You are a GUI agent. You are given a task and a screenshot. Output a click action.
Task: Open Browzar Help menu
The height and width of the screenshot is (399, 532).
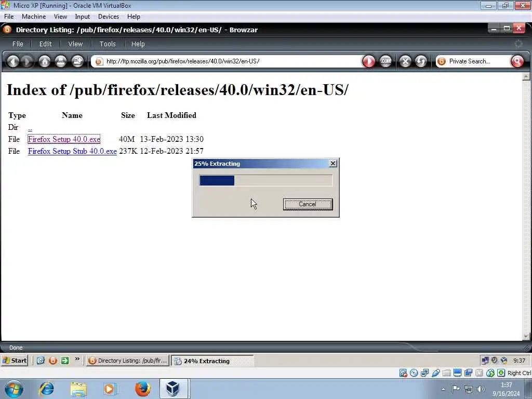pos(138,44)
